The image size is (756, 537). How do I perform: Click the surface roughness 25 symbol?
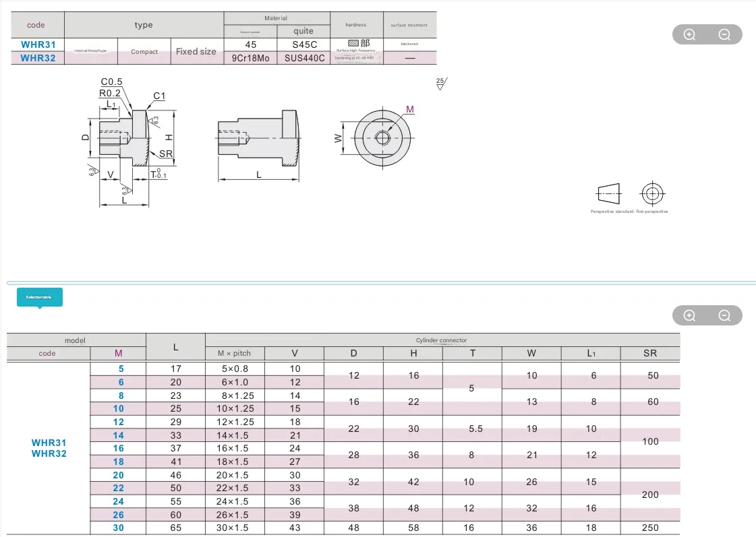[x=441, y=84]
